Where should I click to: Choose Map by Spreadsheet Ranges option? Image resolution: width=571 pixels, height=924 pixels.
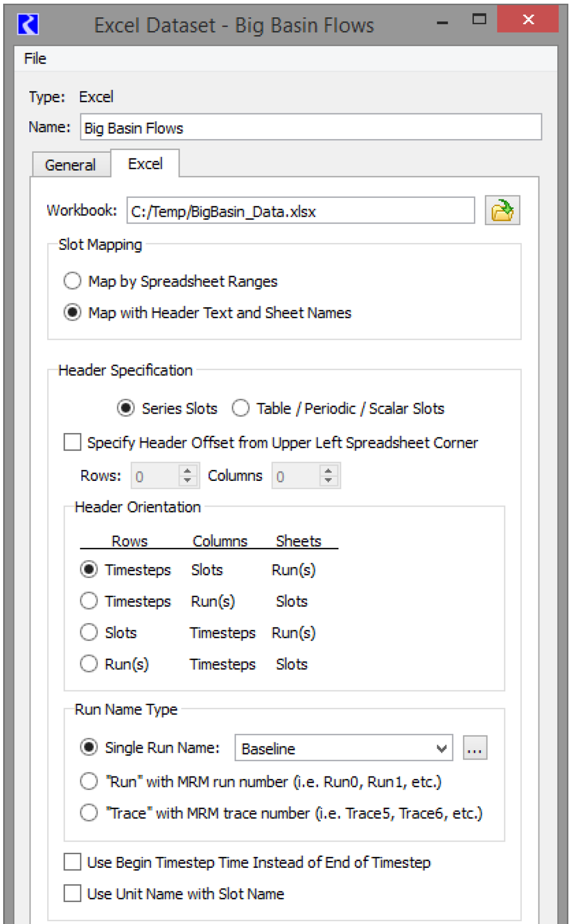[72, 281]
